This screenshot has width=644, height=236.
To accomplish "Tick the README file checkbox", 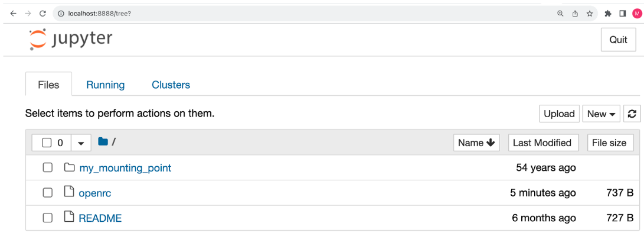I will (48, 218).
